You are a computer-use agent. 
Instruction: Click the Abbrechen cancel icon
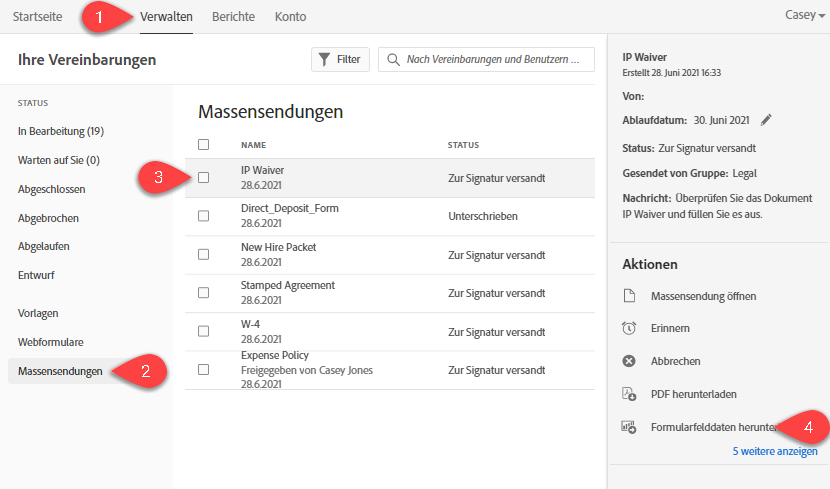pyautogui.click(x=629, y=361)
